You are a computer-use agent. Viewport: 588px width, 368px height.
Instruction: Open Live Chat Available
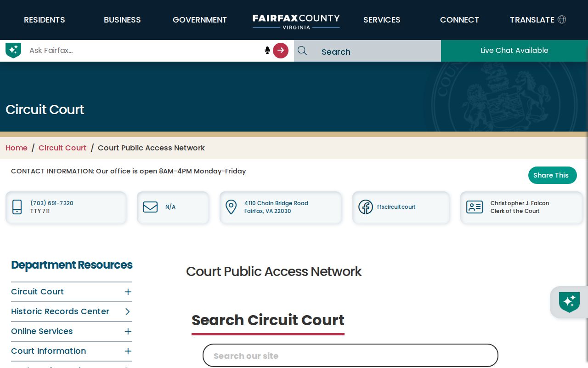pyautogui.click(x=514, y=51)
